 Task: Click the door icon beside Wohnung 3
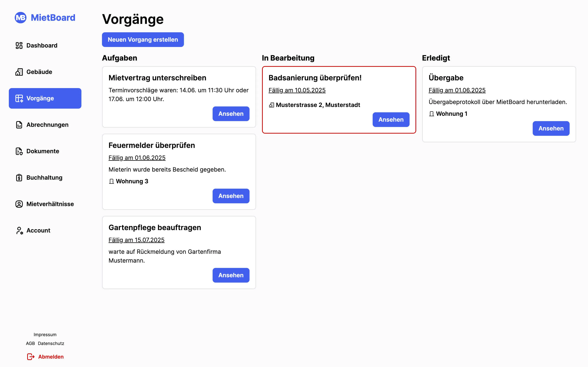(x=112, y=181)
